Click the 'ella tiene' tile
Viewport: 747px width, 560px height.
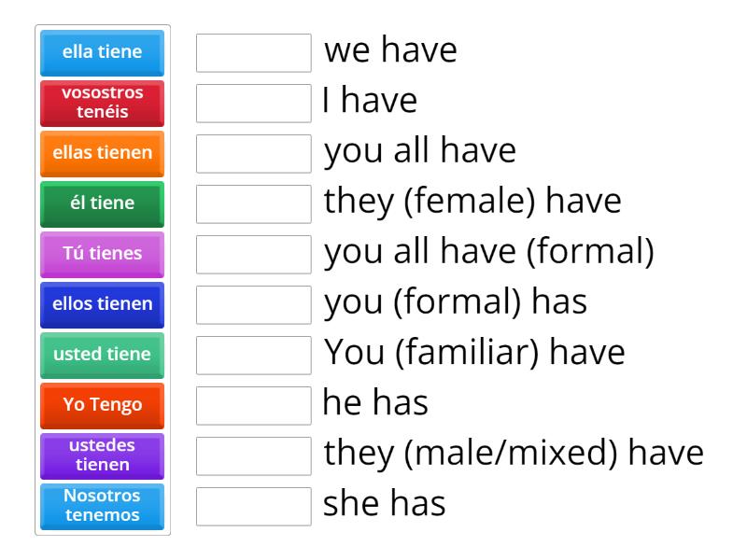[103, 52]
